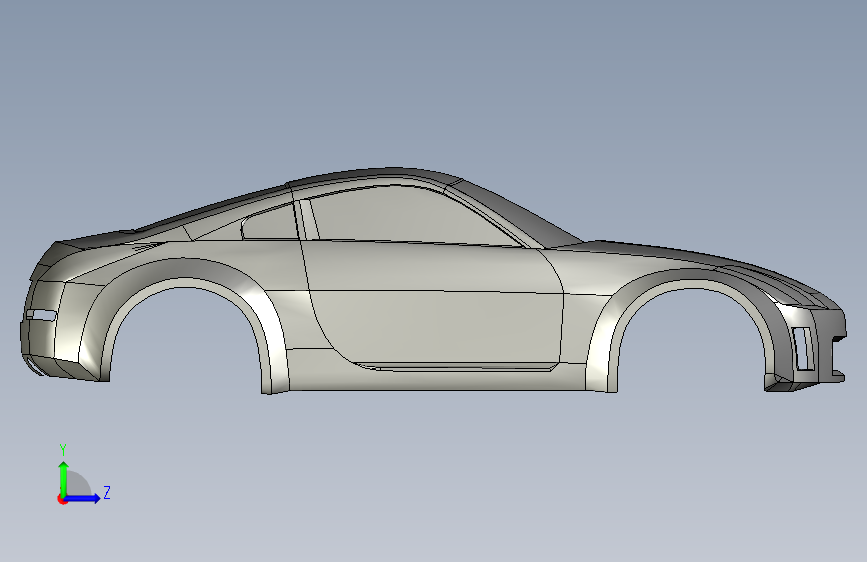Click the rear side marker light
This screenshot has height=562, width=867.
tap(41, 315)
